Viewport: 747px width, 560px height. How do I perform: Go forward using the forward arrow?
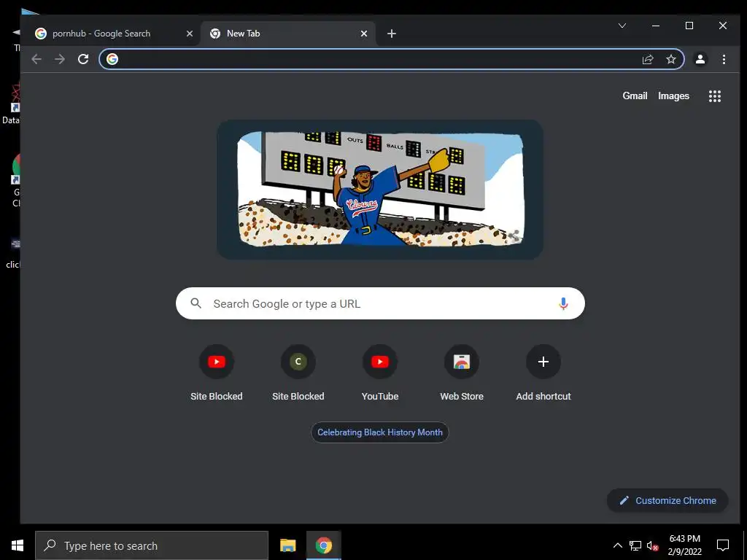(x=60, y=59)
